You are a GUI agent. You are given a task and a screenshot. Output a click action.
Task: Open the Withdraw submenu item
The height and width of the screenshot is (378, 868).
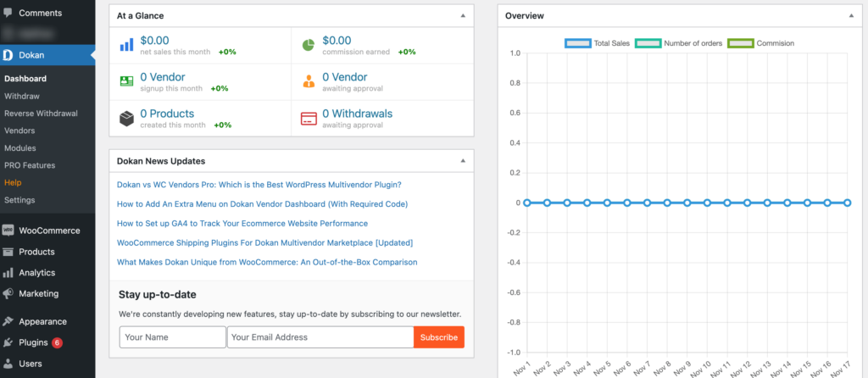coord(21,96)
